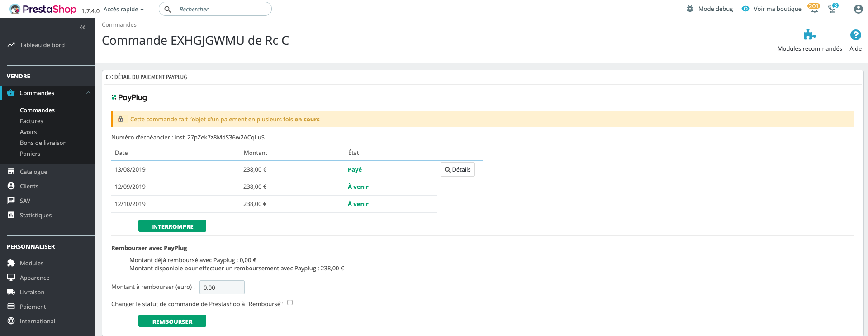View Détails of the paid installment
868x336 pixels.
[457, 169]
